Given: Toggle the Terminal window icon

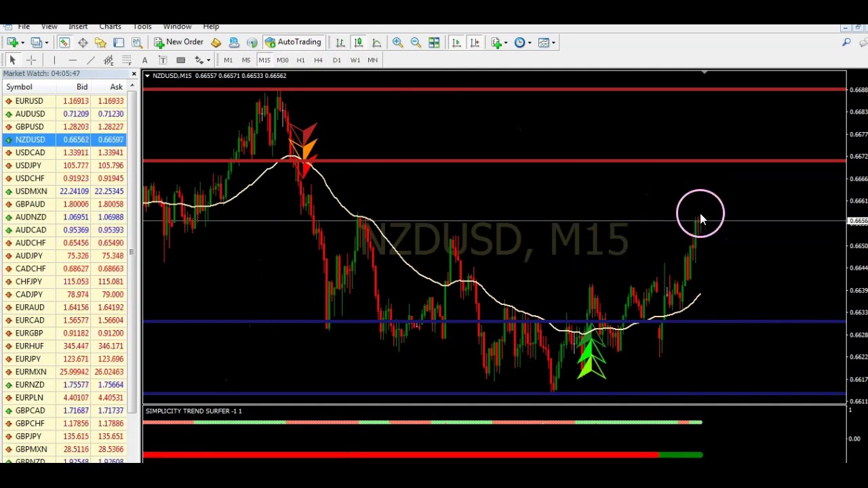Looking at the screenshot, I should click(x=119, y=43).
